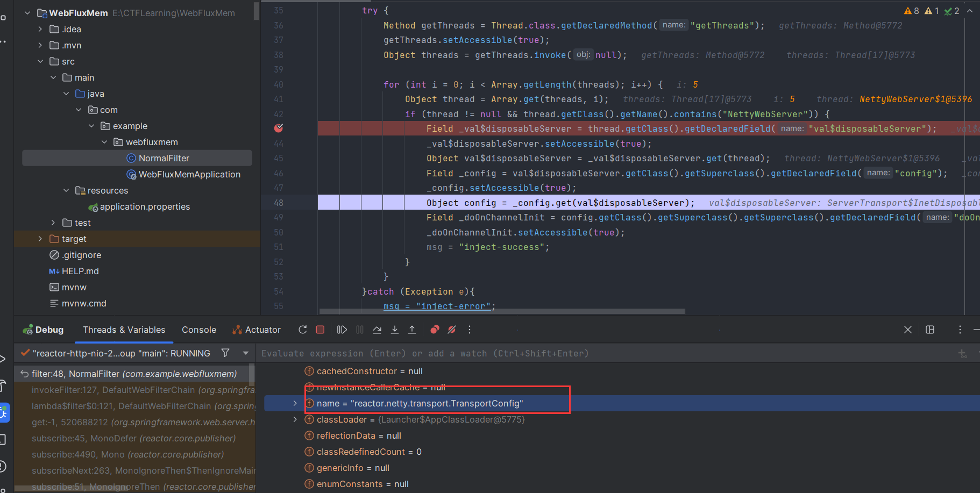980x493 pixels.
Task: Collapse the inspections widget chevron
Action: (970, 11)
